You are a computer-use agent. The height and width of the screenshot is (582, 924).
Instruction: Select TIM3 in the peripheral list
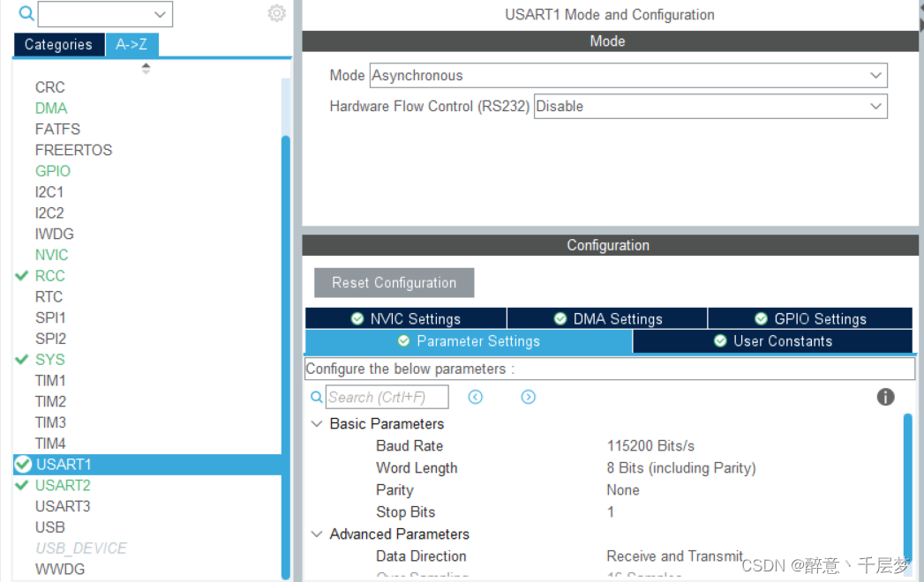click(x=50, y=422)
